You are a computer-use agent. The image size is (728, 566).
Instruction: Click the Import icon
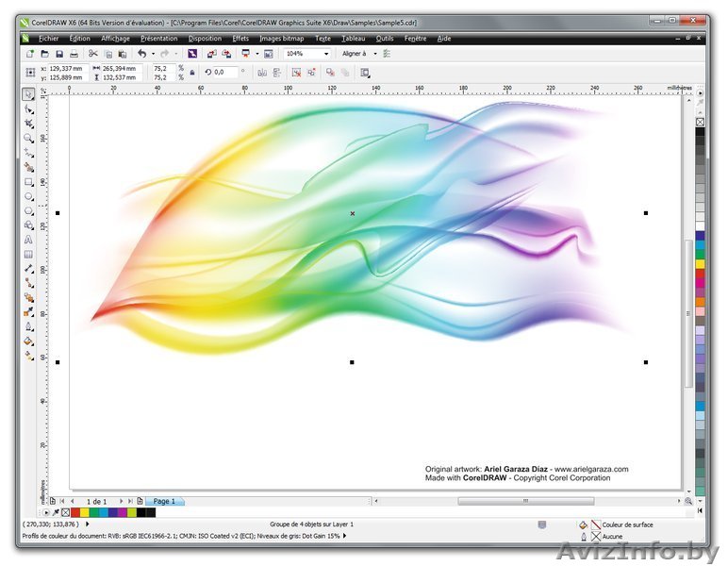click(212, 54)
